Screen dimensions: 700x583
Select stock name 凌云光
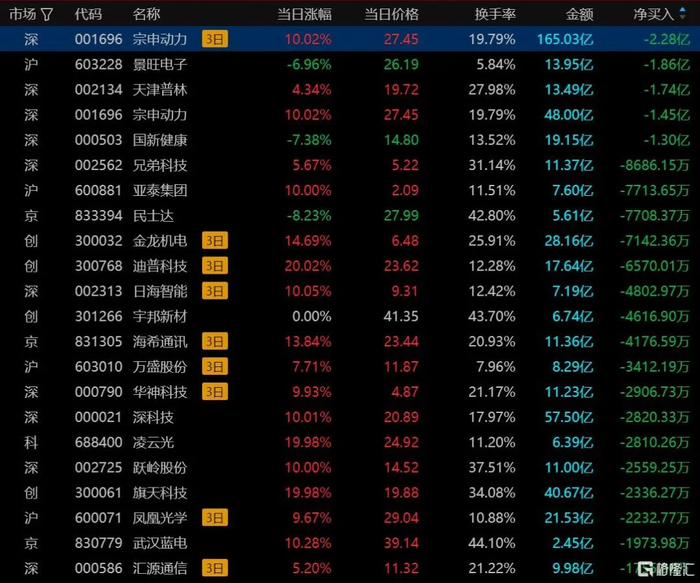(x=153, y=442)
